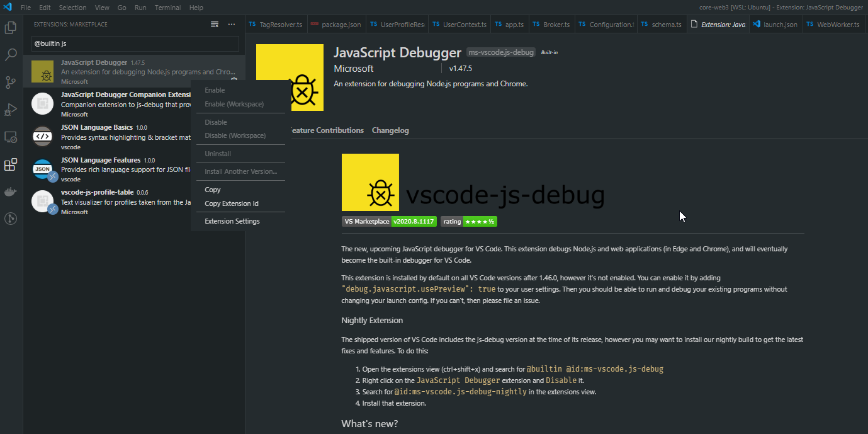Open the Source Control view
868x434 pixels.
pos(10,83)
